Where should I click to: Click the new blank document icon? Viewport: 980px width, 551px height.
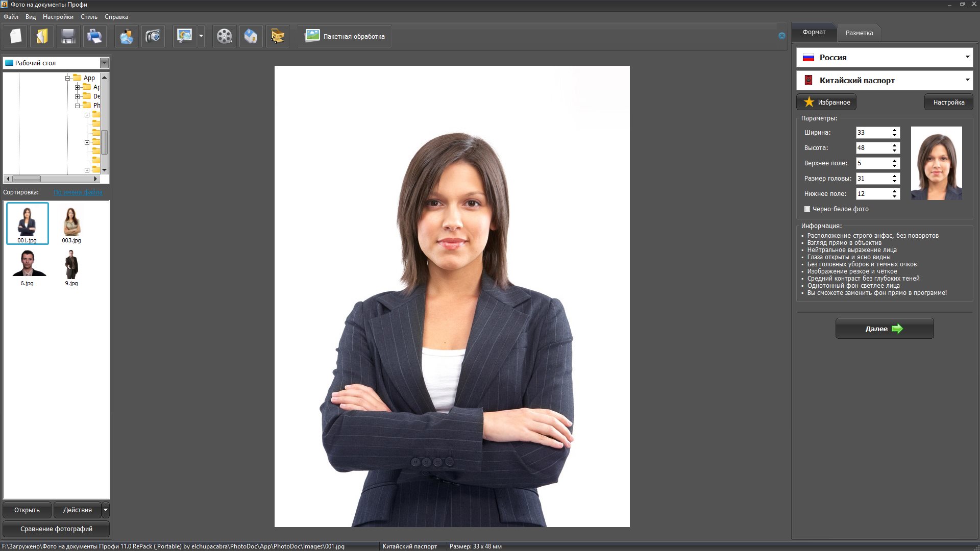(x=16, y=36)
